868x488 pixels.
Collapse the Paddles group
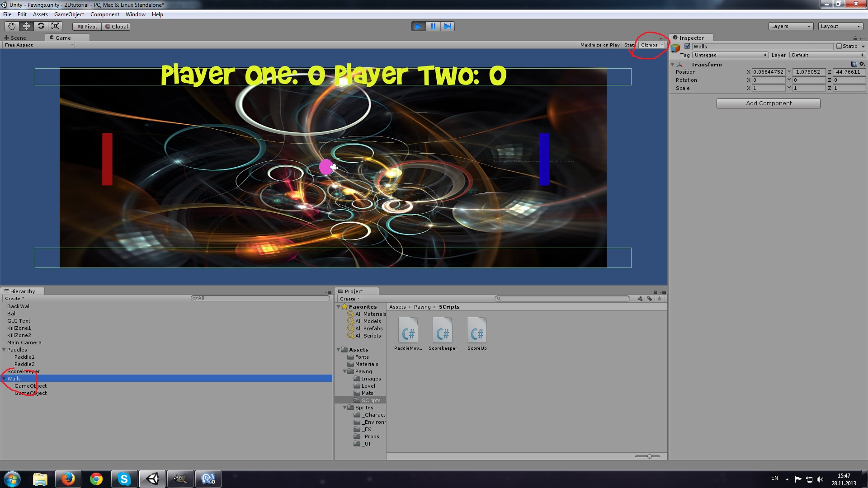click(x=4, y=350)
